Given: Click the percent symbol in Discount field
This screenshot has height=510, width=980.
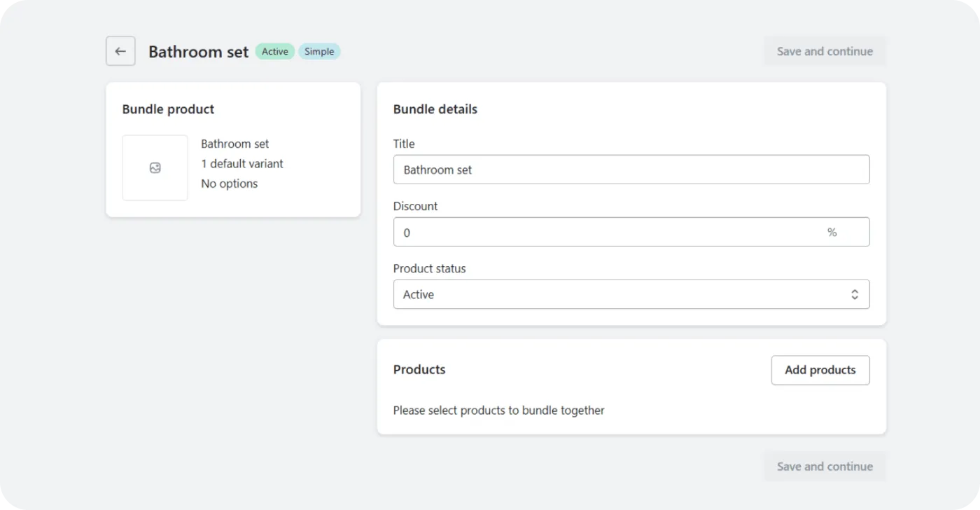Looking at the screenshot, I should click(x=832, y=232).
